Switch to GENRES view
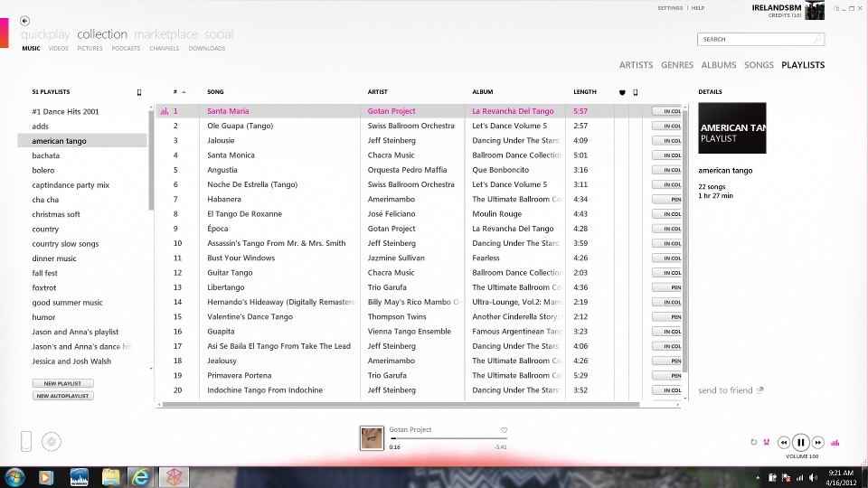Screen dimensions: 868x488 [677, 65]
